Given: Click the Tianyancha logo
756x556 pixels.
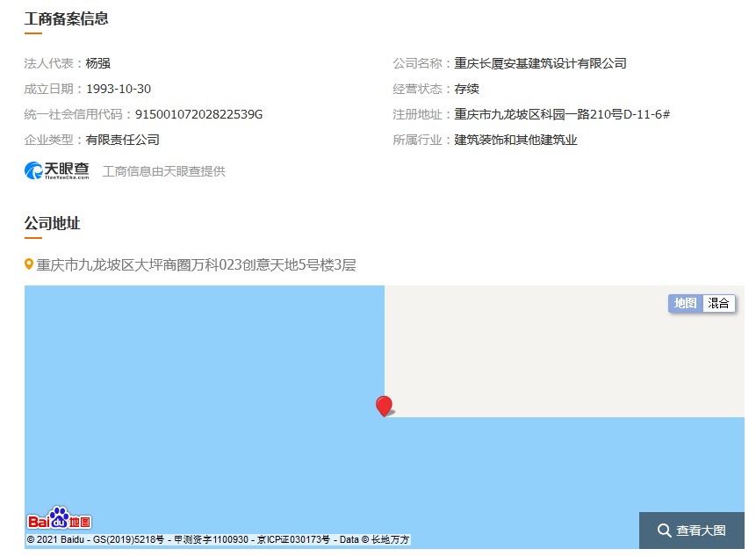Looking at the screenshot, I should [x=57, y=170].
